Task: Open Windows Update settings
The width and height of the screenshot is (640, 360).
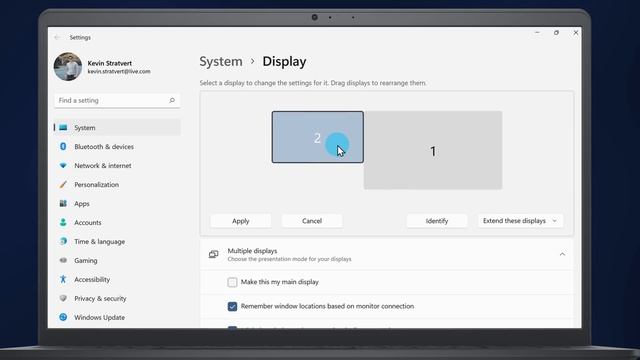Action: coord(117,317)
